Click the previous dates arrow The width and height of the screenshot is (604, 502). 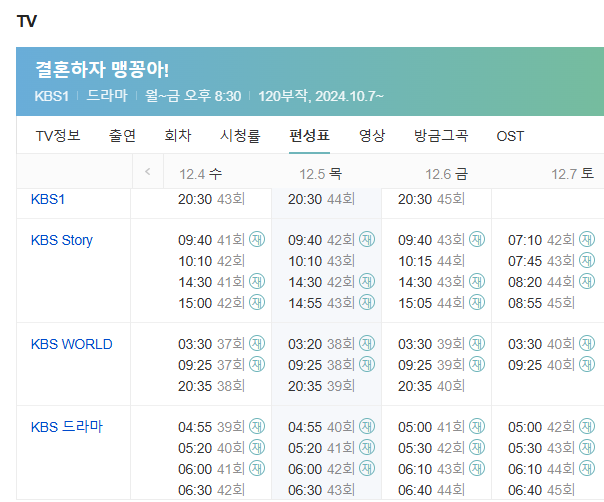(148, 171)
